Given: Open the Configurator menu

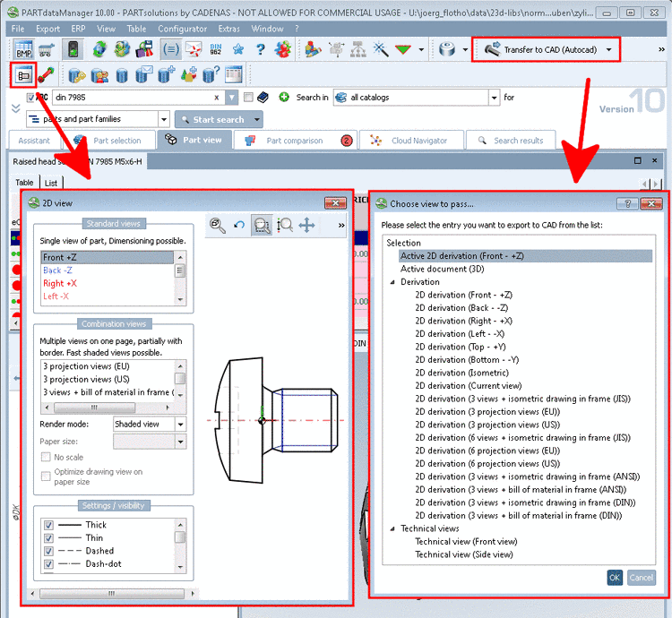Looking at the screenshot, I should tap(182, 29).
